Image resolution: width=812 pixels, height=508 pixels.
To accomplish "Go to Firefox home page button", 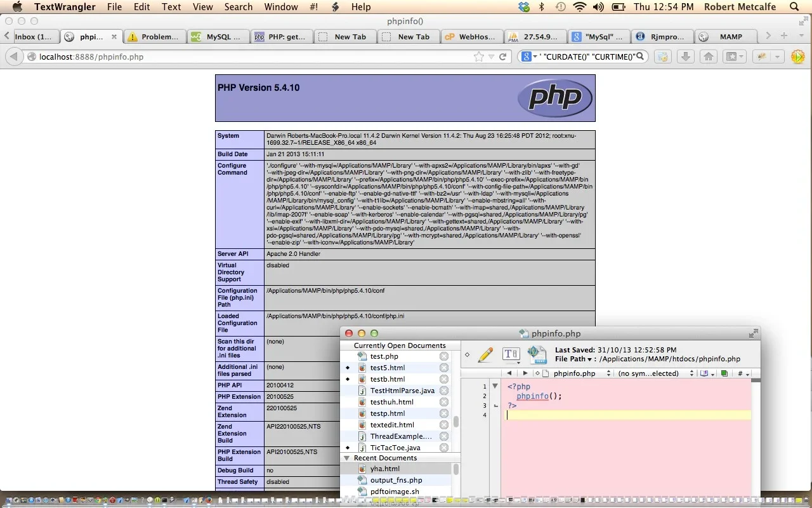I will click(709, 57).
